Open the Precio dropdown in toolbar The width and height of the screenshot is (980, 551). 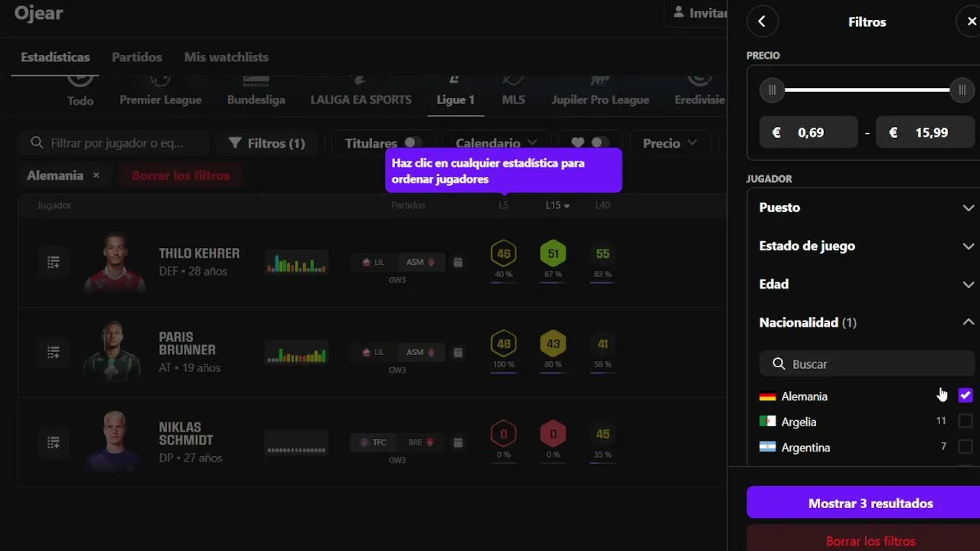[x=670, y=143]
